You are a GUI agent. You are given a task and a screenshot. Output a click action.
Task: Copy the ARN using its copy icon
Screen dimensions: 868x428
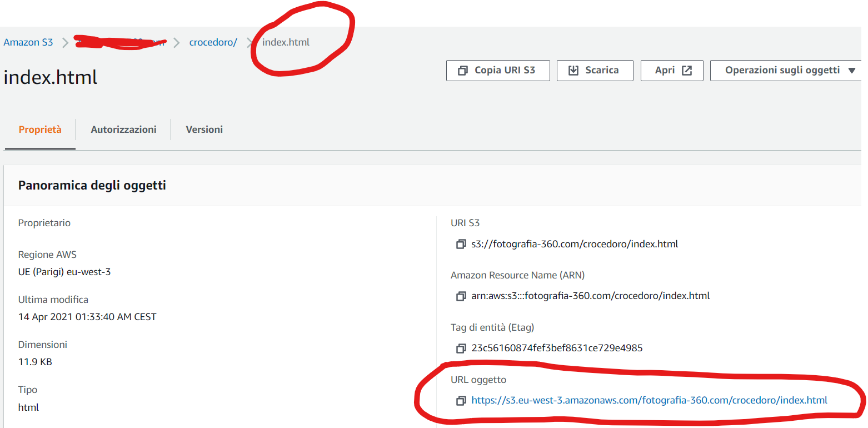tap(461, 296)
